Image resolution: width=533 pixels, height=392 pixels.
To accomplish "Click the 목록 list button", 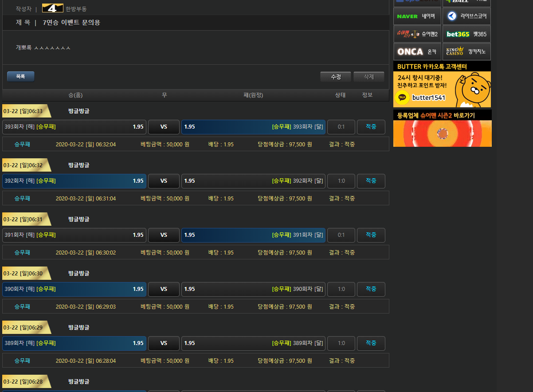I will click(x=20, y=77).
